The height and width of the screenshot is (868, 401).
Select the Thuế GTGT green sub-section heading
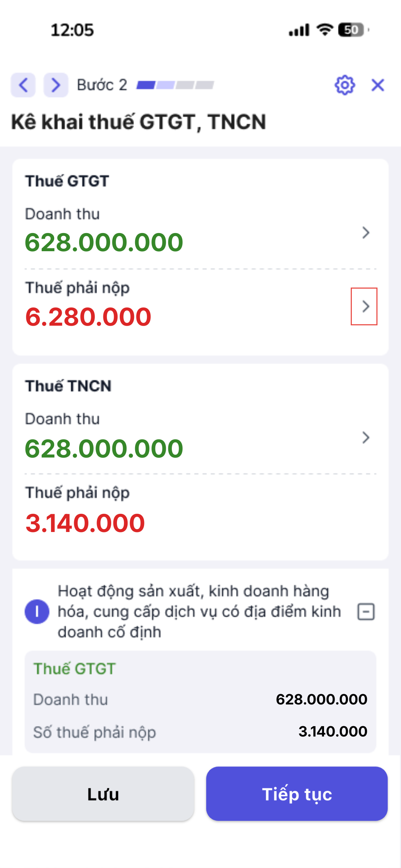[x=74, y=669]
